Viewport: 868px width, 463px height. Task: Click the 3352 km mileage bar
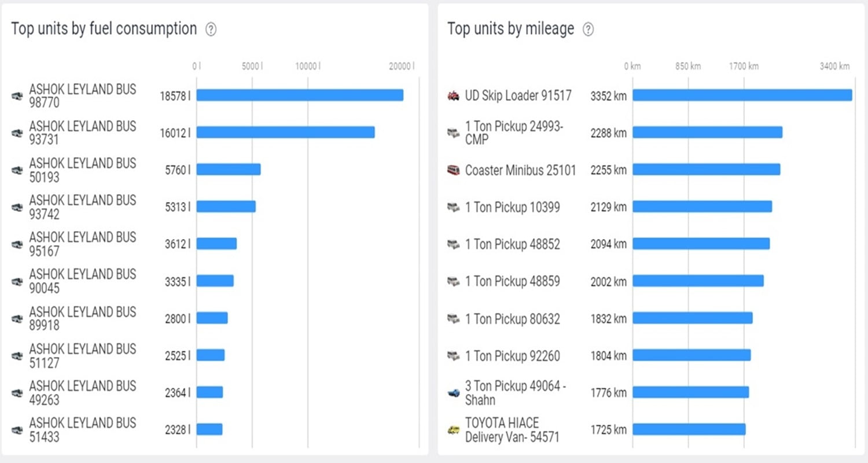click(742, 95)
